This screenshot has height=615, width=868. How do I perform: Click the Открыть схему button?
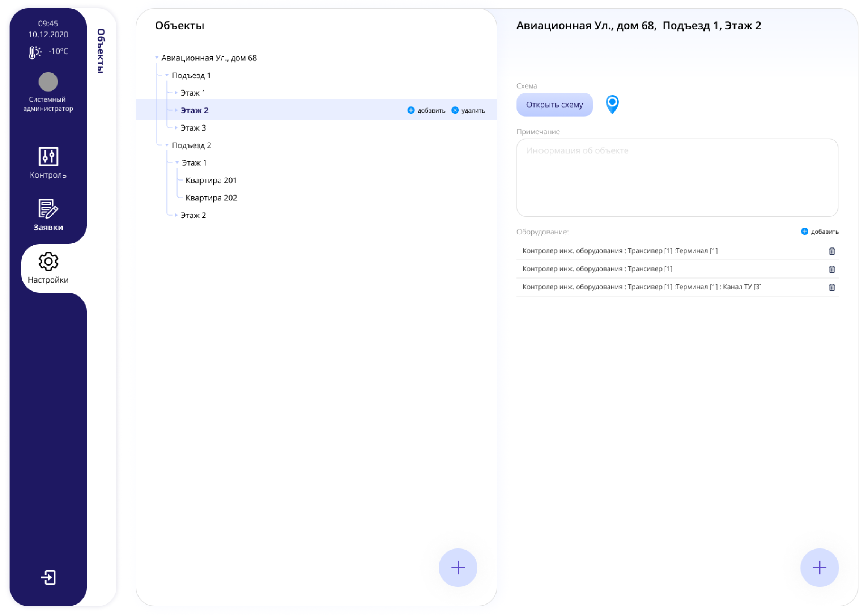click(554, 105)
